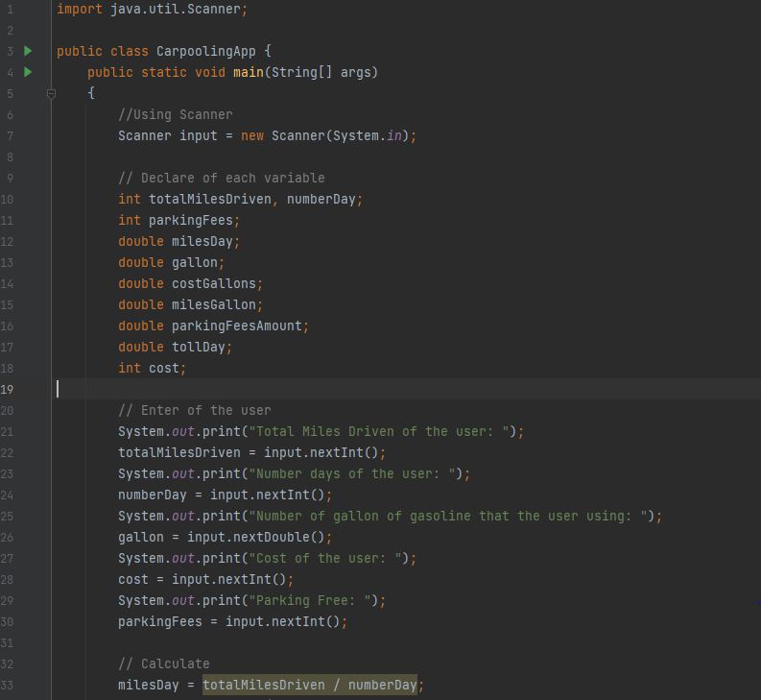Run the CarpoolingApp class via gutter arrow
Viewport: 761px width, 700px height.
coord(28,51)
